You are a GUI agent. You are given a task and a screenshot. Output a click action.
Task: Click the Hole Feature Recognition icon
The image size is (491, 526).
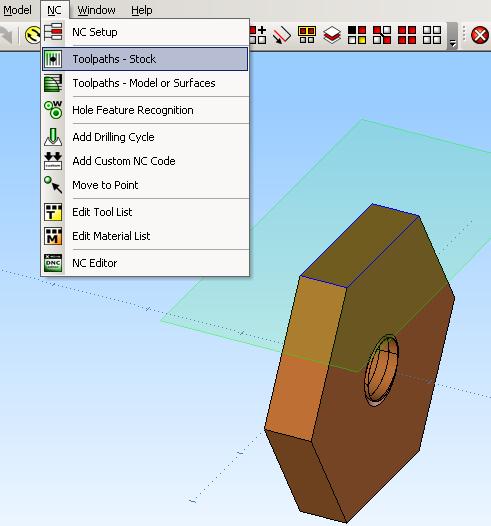tap(53, 110)
